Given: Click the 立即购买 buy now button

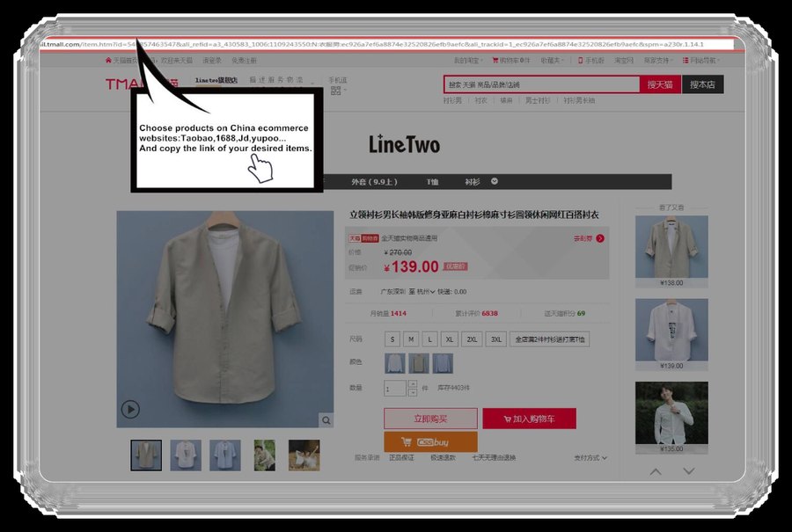Looking at the screenshot, I should click(430, 419).
